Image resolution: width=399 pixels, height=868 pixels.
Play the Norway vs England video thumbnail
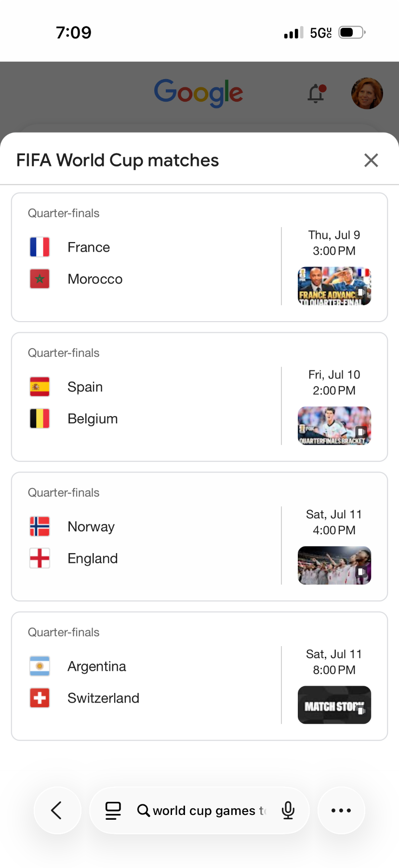tap(334, 565)
